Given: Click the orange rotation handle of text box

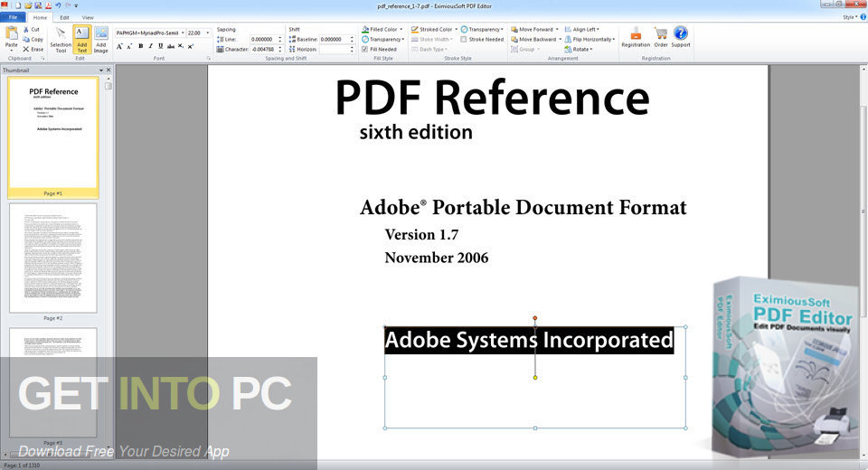Looking at the screenshot, I should (534, 318).
